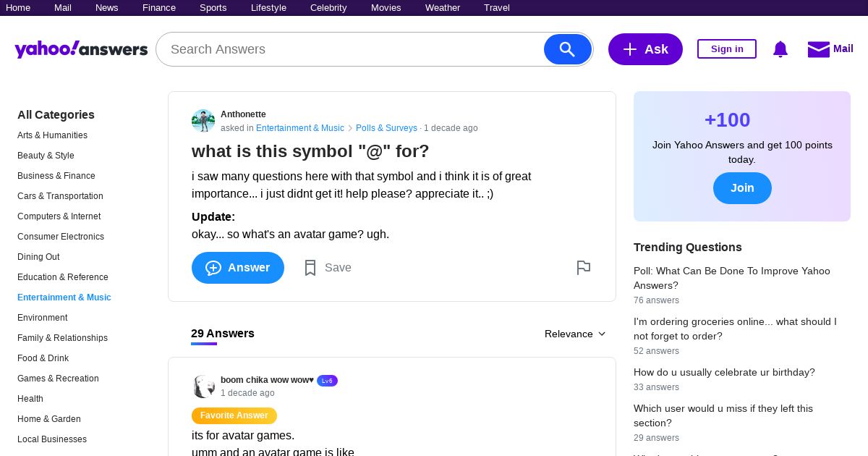Image resolution: width=868 pixels, height=456 pixels.
Task: Flag this question with report icon
Action: click(583, 268)
